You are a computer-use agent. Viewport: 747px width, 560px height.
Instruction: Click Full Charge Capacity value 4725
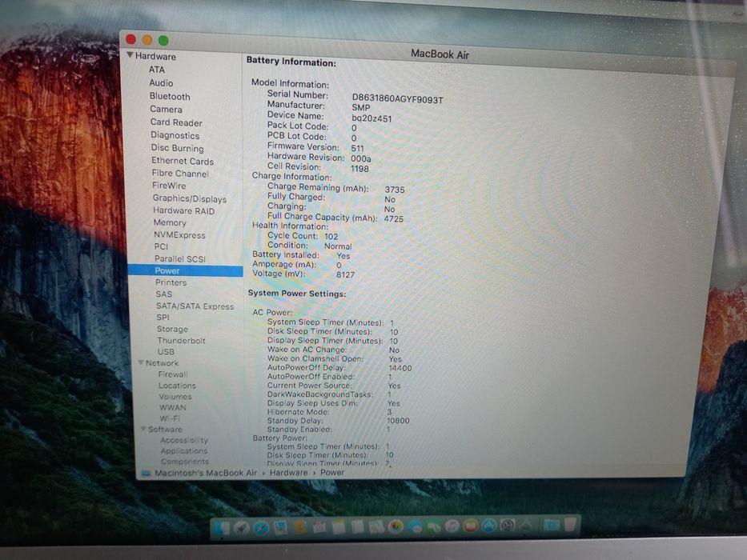pos(393,219)
